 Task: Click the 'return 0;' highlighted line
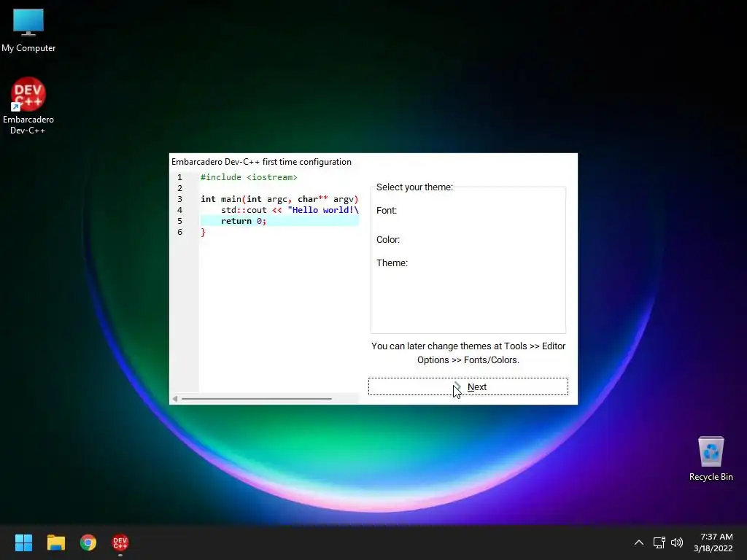click(x=279, y=221)
